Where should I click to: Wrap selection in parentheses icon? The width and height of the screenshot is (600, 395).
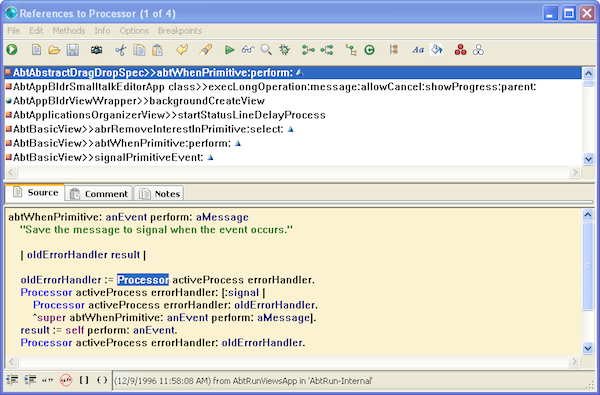pyautogui.click(x=102, y=380)
